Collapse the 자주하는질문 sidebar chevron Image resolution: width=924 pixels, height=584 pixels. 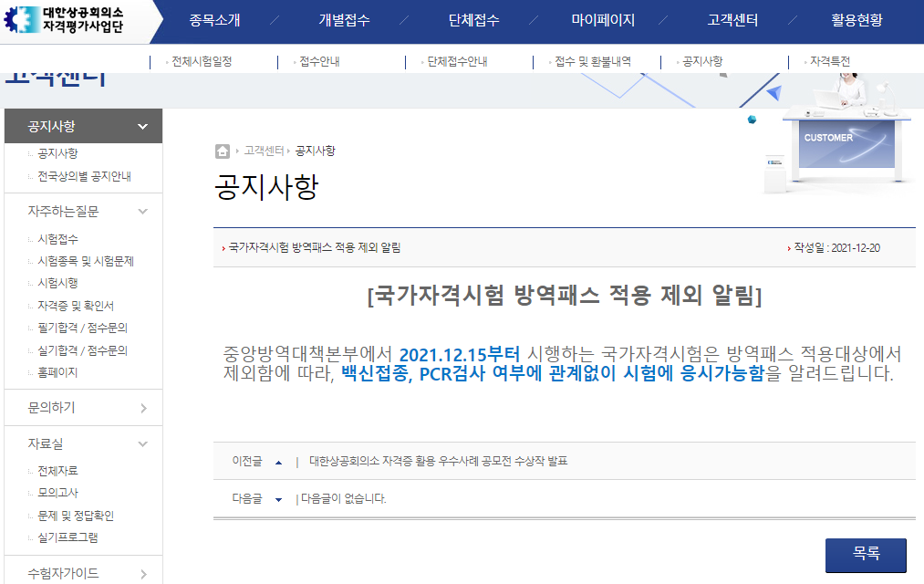coord(142,211)
